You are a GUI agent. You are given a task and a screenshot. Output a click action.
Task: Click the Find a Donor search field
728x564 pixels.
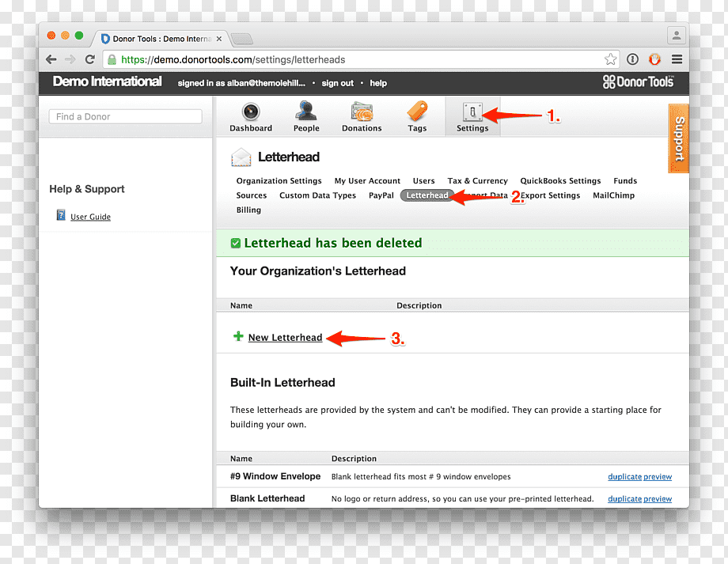(125, 116)
